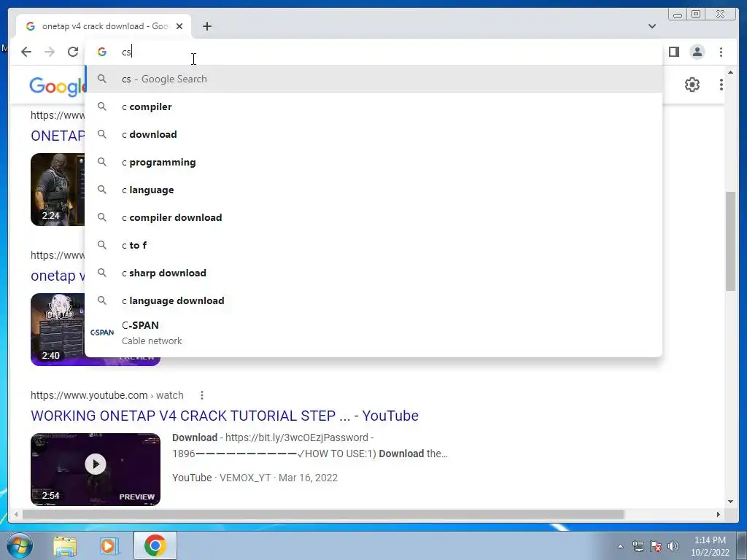This screenshot has height=560, width=747.
Task: Open the Action Center flag icon
Action: 656,546
